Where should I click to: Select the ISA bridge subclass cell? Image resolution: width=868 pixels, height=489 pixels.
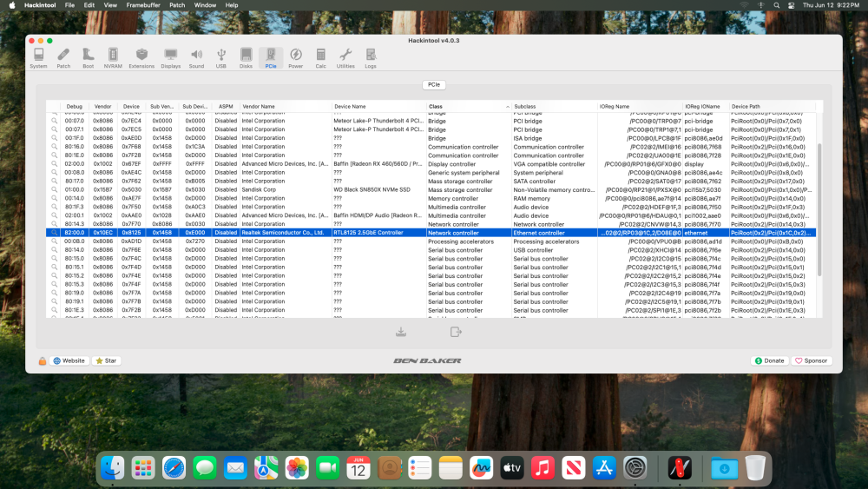[x=555, y=138]
